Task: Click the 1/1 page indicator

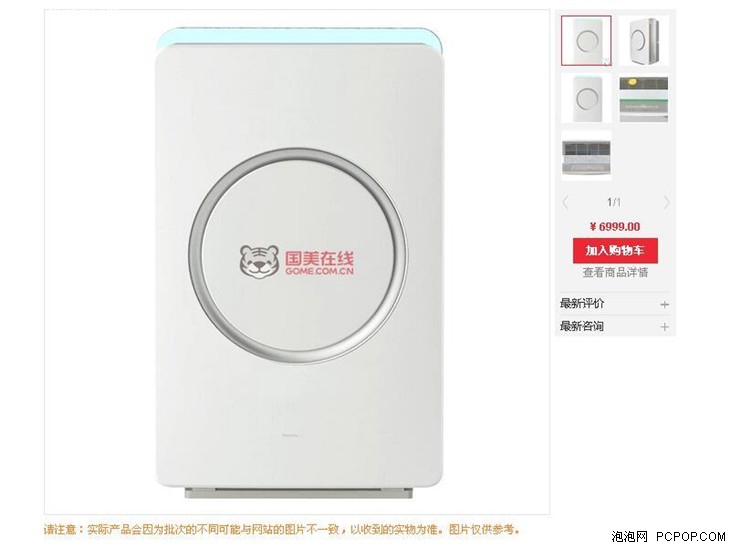Action: (614, 203)
